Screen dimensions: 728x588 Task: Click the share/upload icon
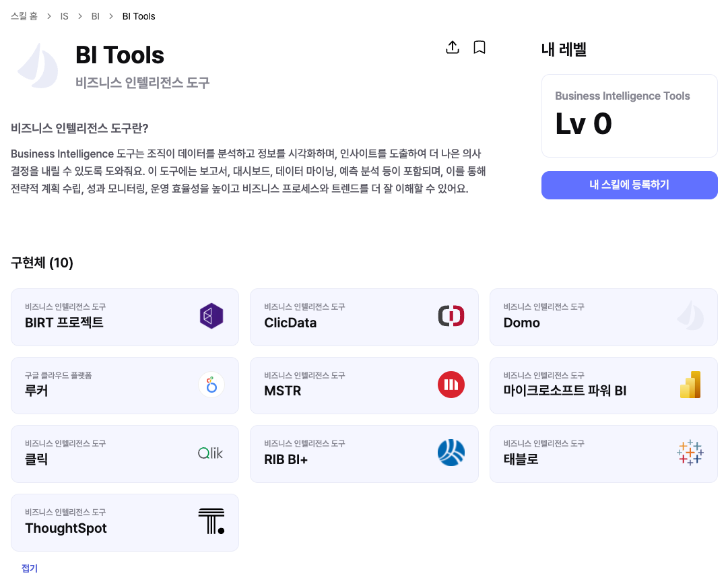tap(453, 47)
